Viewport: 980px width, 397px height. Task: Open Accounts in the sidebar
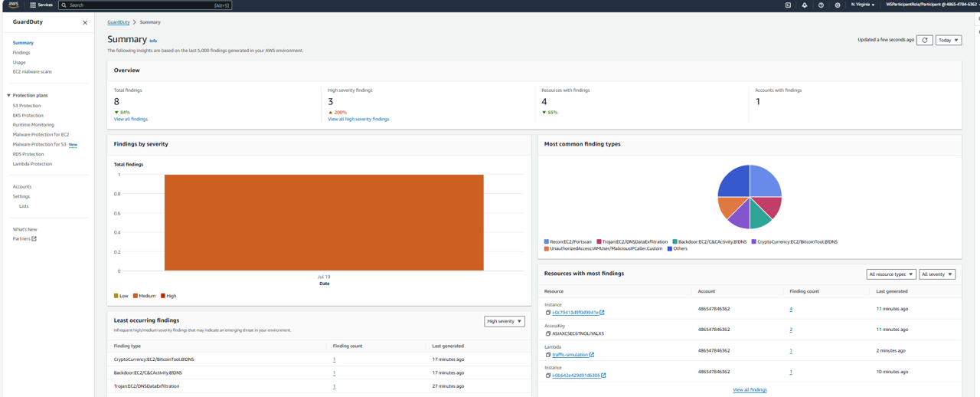coord(22,187)
